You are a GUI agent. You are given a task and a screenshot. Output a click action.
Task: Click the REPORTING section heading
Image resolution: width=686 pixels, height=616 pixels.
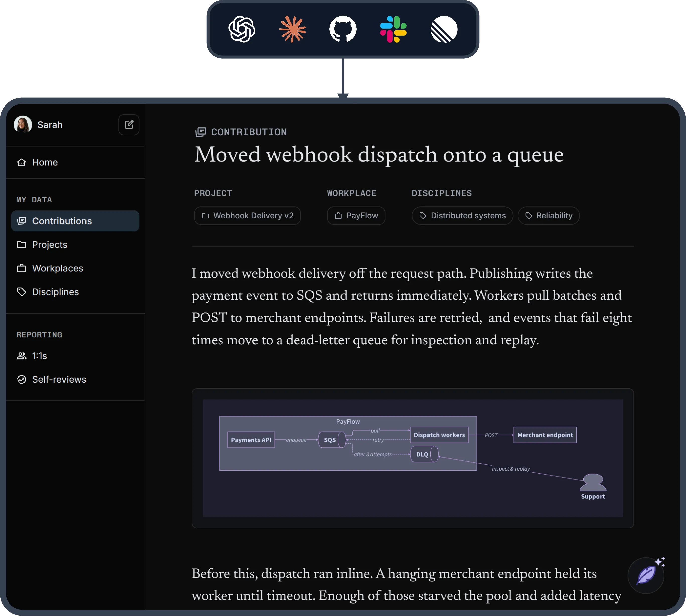39,335
